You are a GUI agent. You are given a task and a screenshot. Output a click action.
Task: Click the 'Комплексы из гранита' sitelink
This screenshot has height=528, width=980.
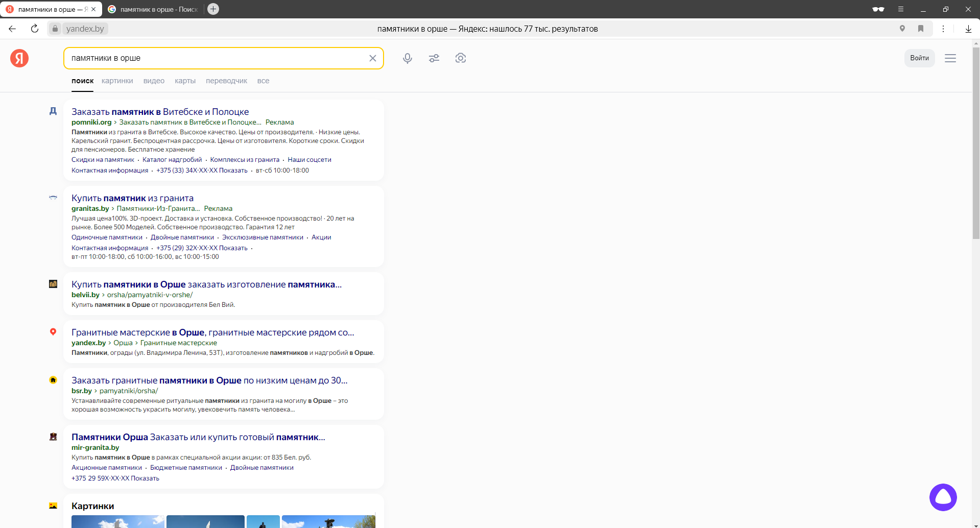[245, 160]
